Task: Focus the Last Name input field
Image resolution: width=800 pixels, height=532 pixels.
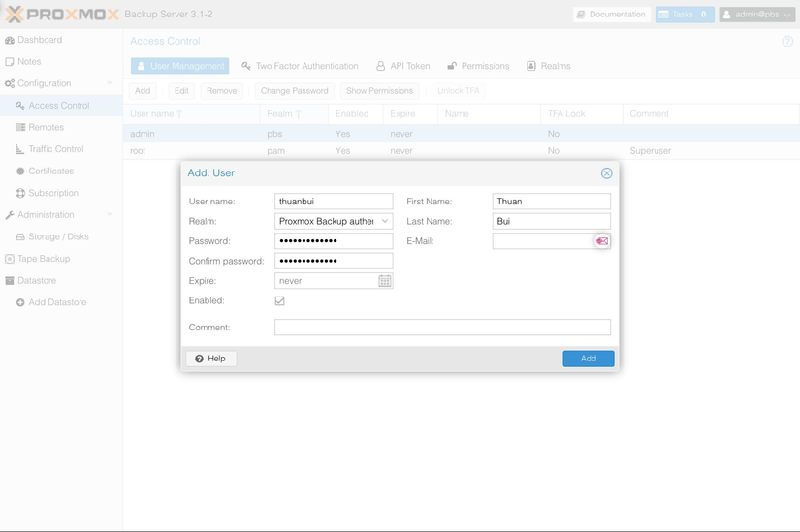Action: pos(552,221)
